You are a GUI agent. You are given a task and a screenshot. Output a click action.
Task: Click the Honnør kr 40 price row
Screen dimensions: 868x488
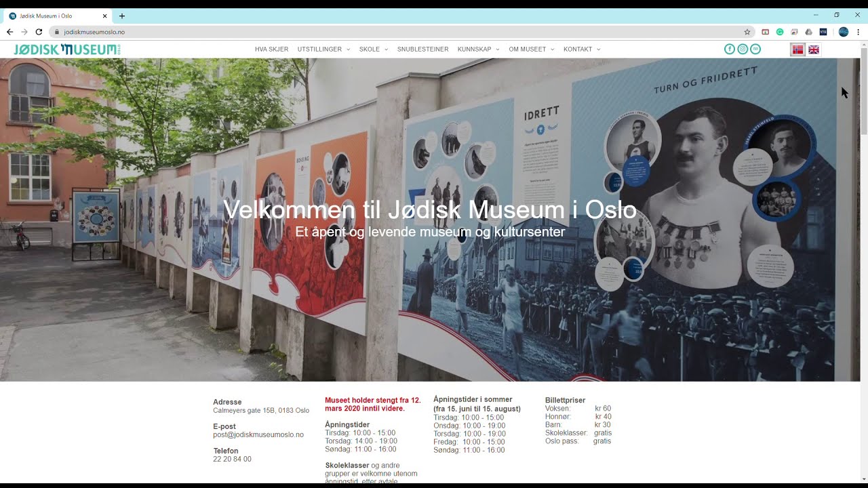pyautogui.click(x=578, y=417)
